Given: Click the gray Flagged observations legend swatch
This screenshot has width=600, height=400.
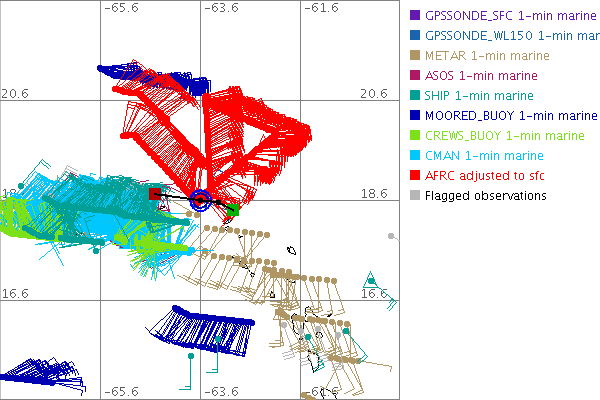Looking at the screenshot, I should (414, 195).
